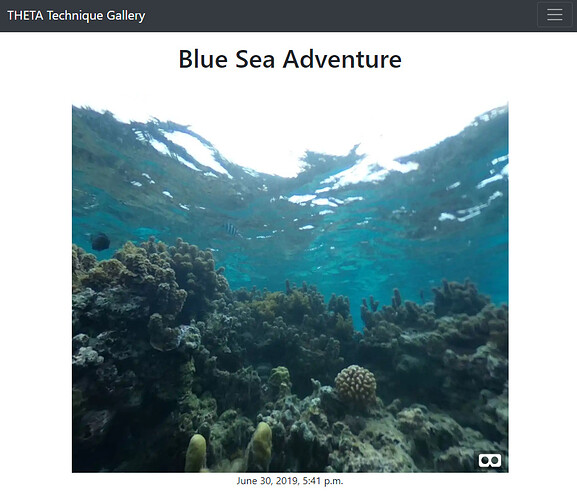The image size is (577, 500).
Task: Click the dark navbar background area
Action: (331, 15)
